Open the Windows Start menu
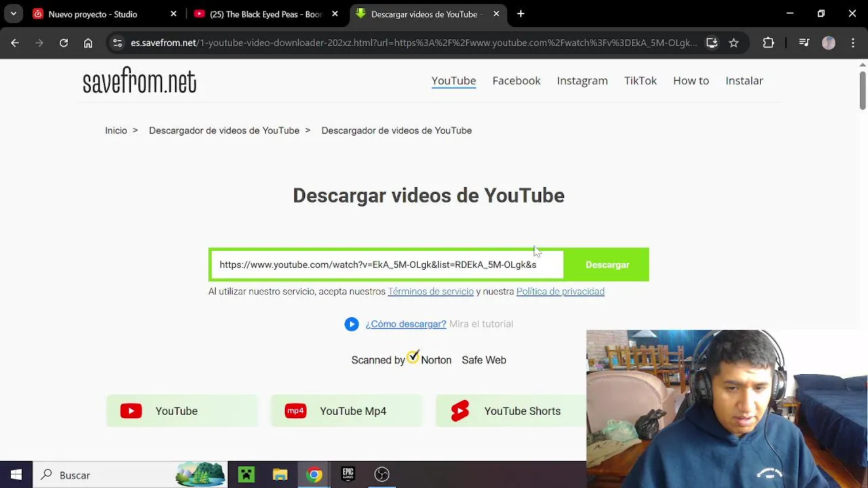This screenshot has height=488, width=868. (x=16, y=474)
